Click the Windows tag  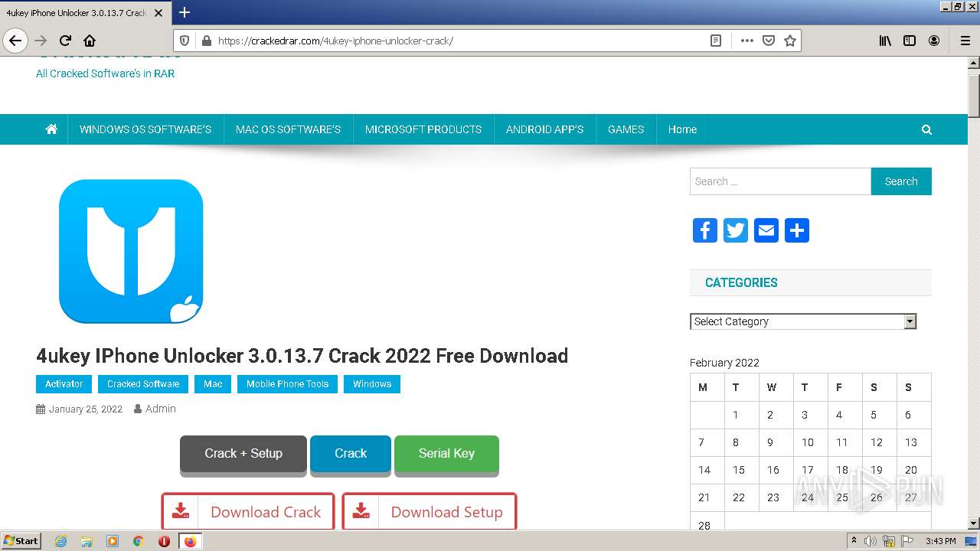click(372, 384)
